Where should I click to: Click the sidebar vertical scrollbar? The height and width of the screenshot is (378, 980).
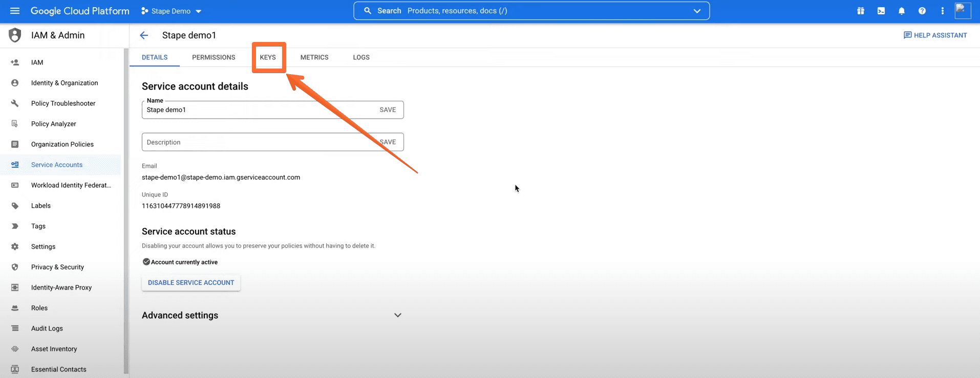126,211
